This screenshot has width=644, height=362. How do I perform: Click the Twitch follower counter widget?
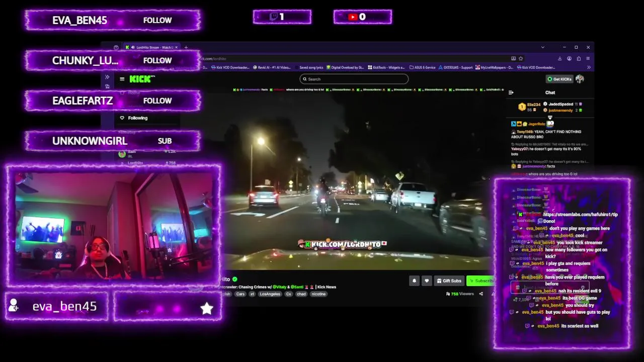282,17
